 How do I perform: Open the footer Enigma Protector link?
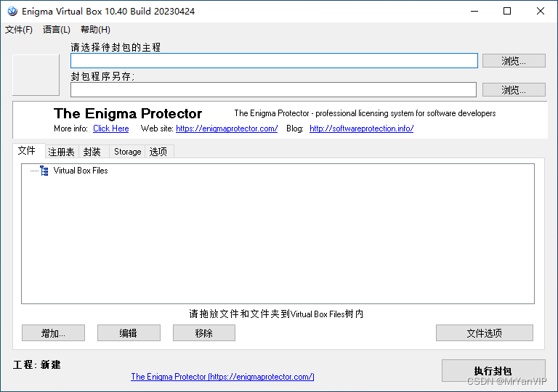tap(222, 377)
